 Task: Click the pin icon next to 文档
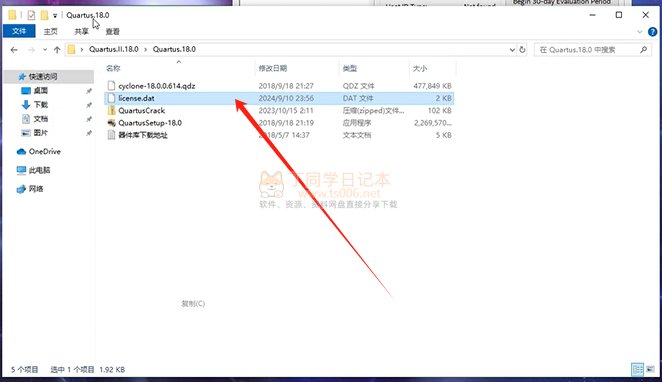coord(89,119)
